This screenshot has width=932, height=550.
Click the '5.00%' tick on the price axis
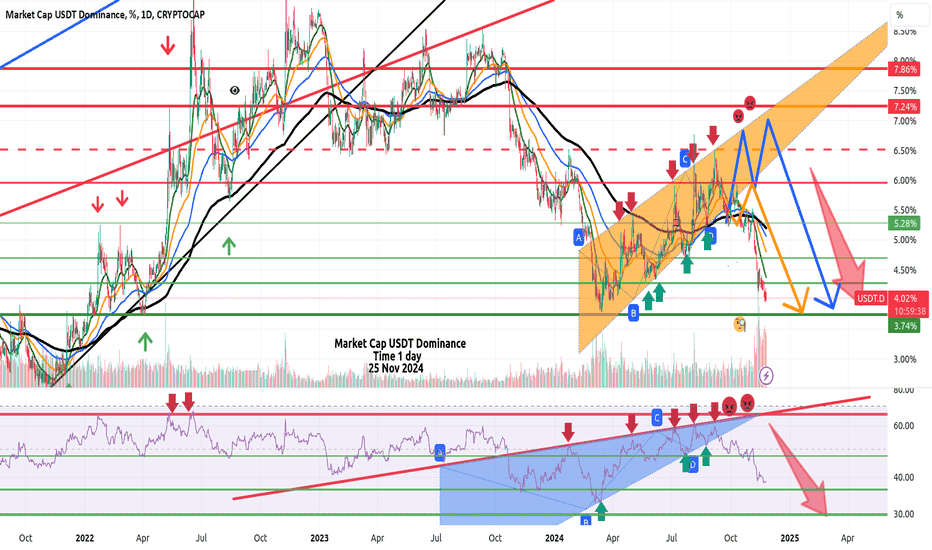(905, 240)
